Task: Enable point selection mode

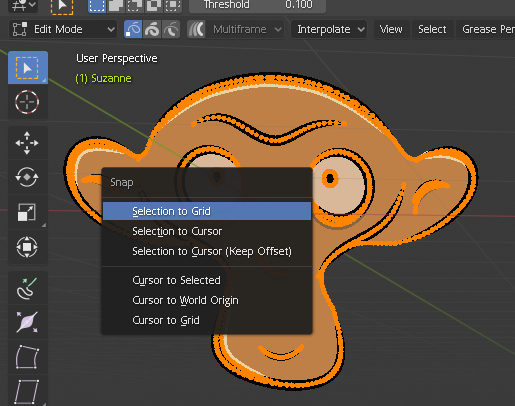Action: 133,29
